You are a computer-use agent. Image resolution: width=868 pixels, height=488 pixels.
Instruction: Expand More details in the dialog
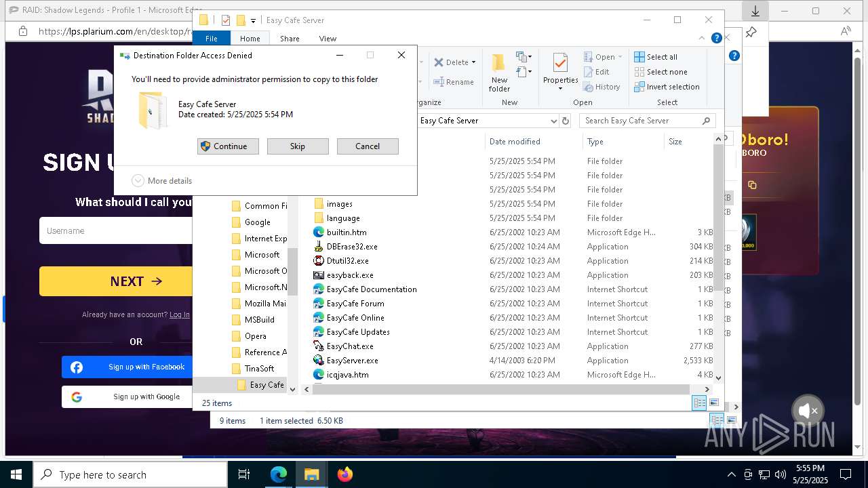coord(162,181)
